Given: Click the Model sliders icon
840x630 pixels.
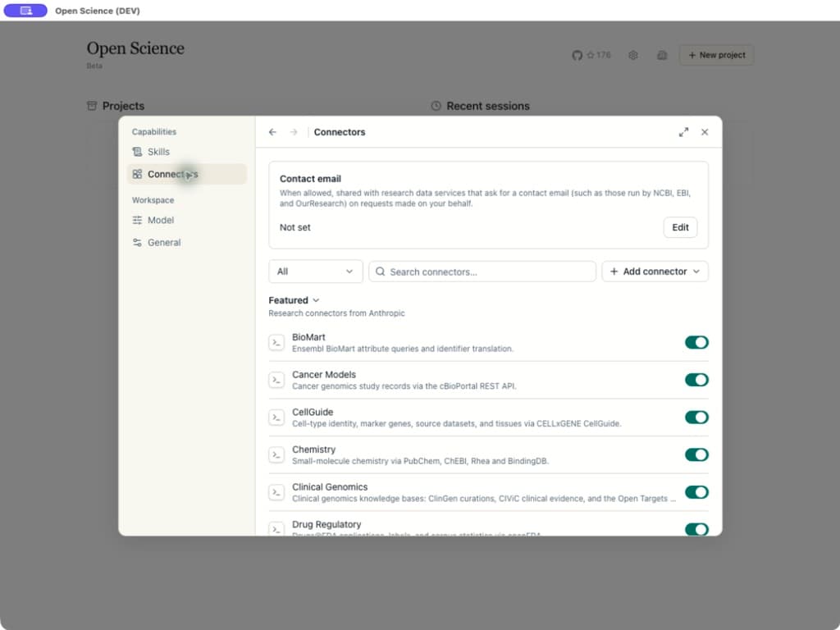Looking at the screenshot, I should 137,220.
